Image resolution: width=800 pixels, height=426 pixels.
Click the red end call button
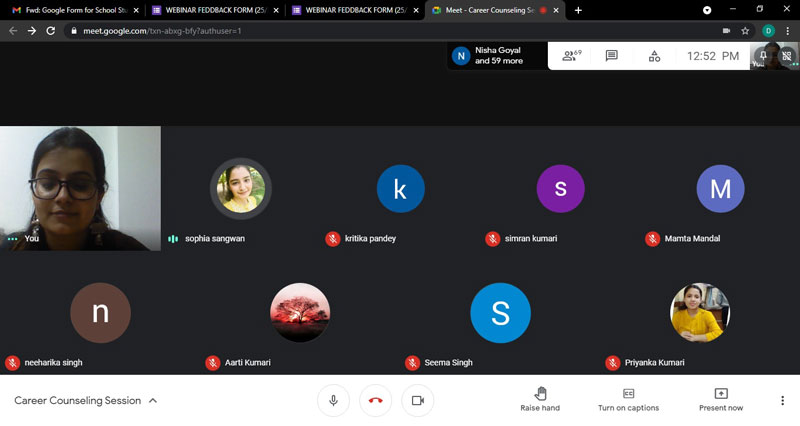375,400
